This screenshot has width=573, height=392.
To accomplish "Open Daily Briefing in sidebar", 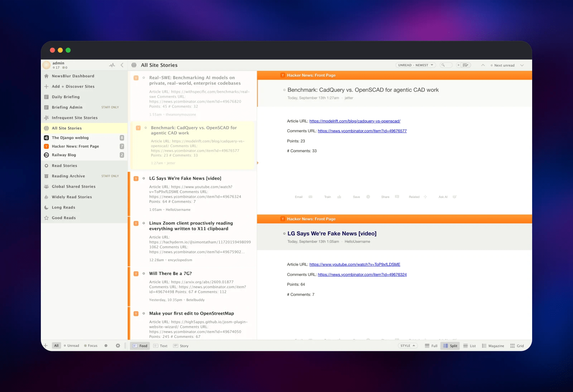I will click(x=84, y=97).
